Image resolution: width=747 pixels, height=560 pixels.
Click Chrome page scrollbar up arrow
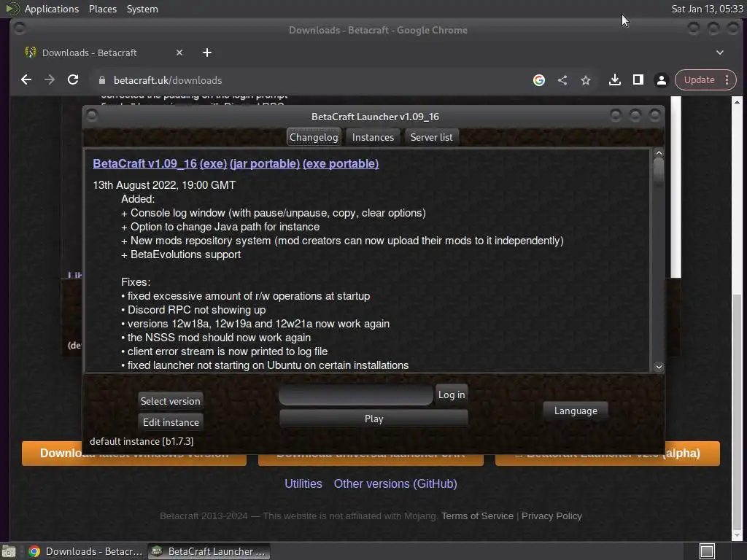(x=737, y=101)
